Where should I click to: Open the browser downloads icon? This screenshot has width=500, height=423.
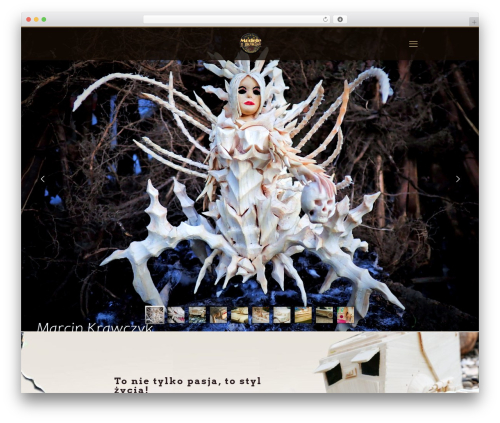pos(340,19)
